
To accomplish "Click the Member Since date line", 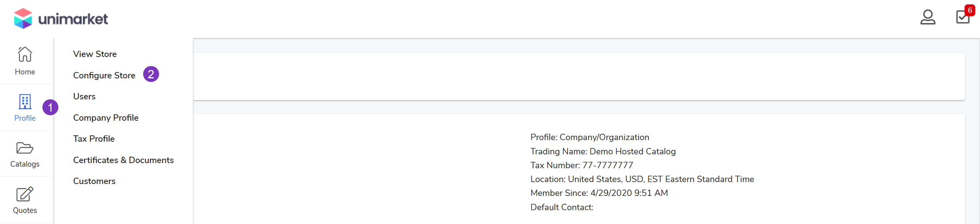I will (599, 193).
